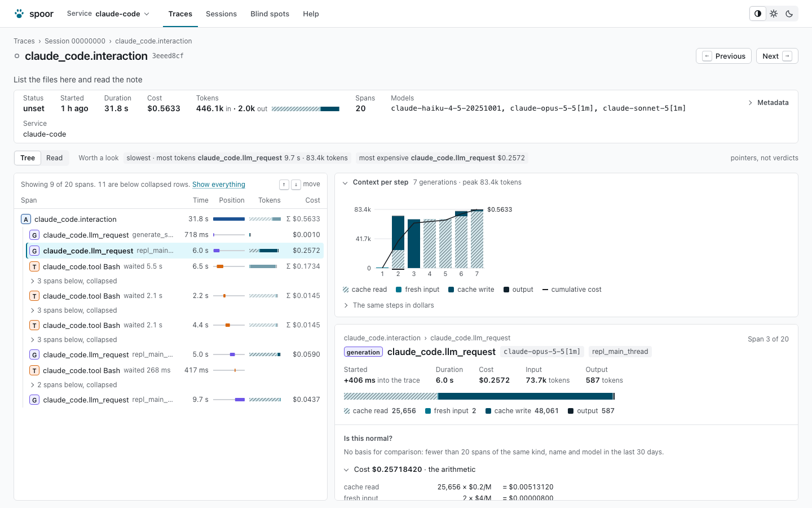The image size is (812, 508).
Task: Expand the Metadata section
Action: (768, 103)
